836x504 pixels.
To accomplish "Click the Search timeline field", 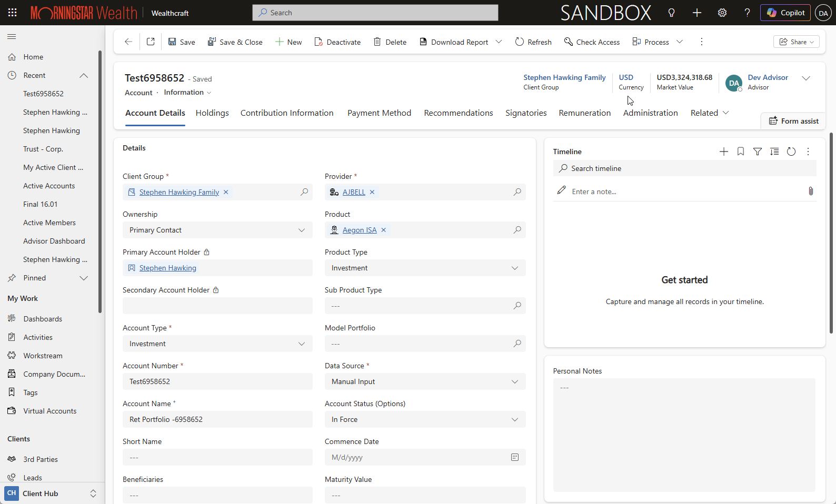I will click(x=684, y=168).
